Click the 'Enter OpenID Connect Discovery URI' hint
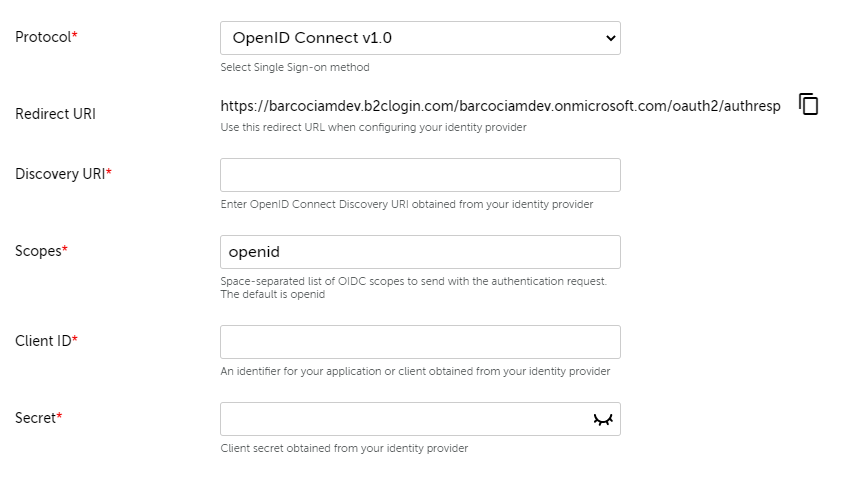The width and height of the screenshot is (848, 478). click(407, 204)
